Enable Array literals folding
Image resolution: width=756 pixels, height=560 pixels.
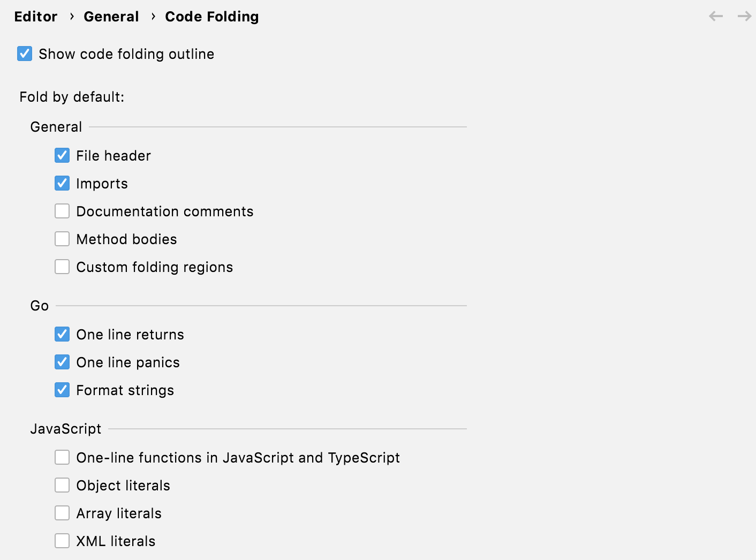pos(62,513)
